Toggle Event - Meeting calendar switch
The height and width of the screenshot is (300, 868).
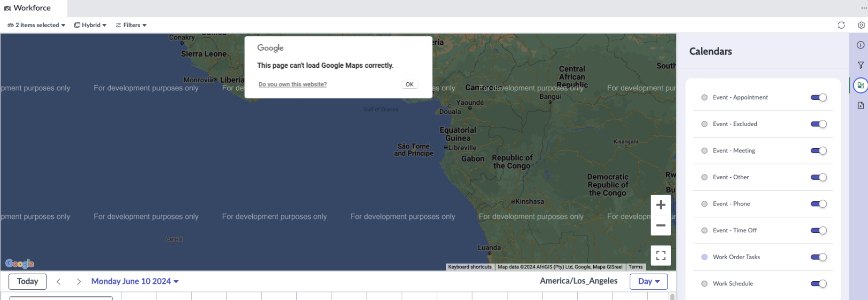(819, 150)
